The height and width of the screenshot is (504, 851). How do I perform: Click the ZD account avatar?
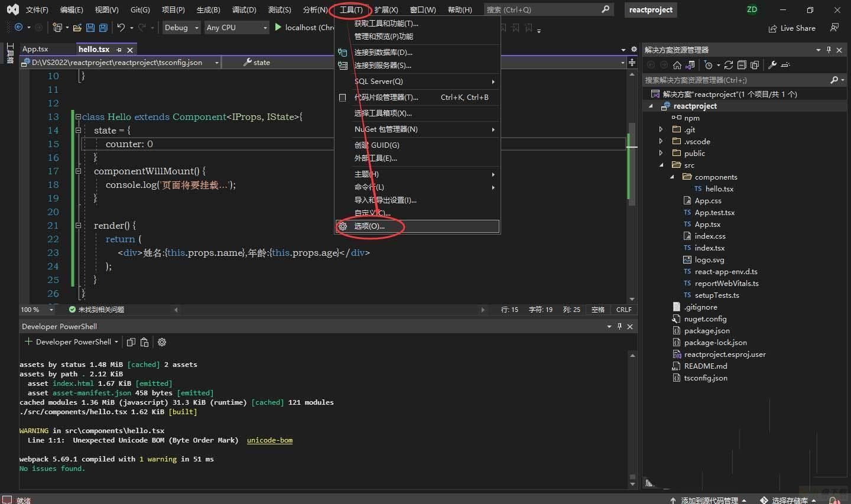pos(752,9)
